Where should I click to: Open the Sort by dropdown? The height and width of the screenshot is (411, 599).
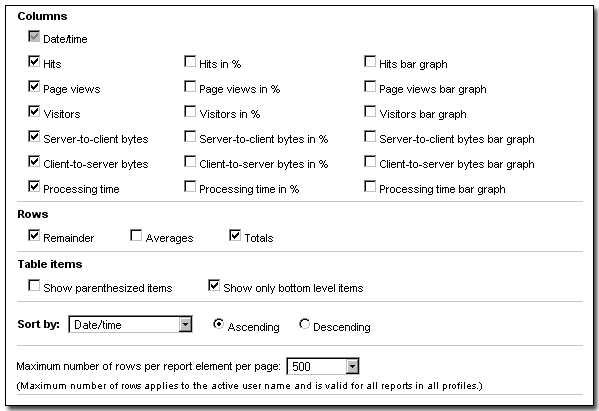point(130,324)
